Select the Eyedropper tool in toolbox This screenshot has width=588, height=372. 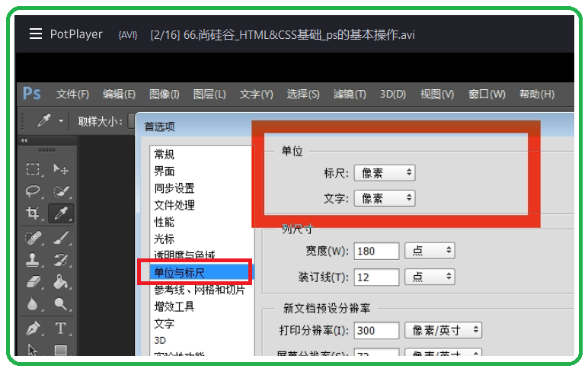(61, 213)
